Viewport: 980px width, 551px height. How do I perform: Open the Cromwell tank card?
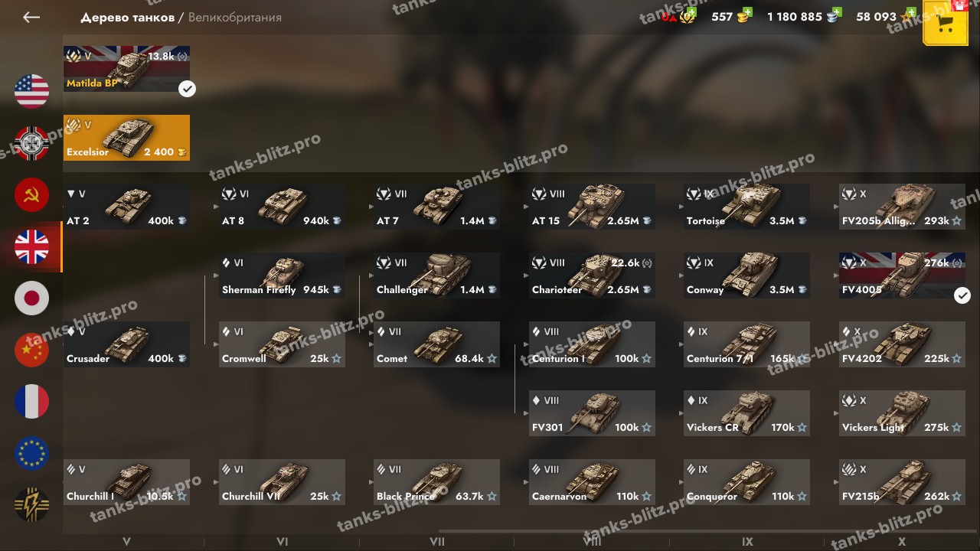coord(282,344)
